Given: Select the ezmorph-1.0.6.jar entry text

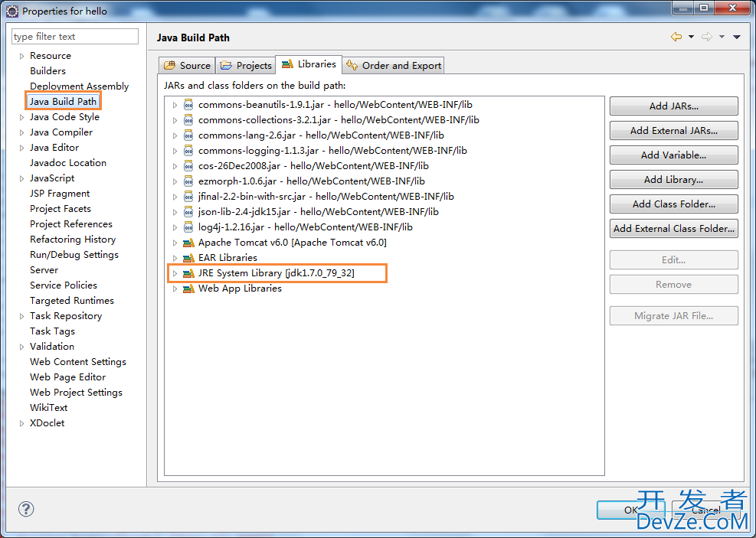Looking at the screenshot, I should coord(312,181).
